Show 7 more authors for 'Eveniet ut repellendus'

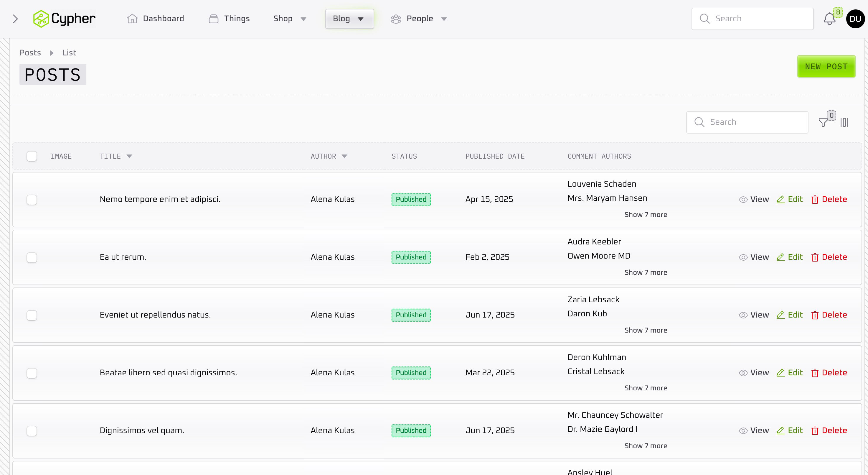coord(646,330)
